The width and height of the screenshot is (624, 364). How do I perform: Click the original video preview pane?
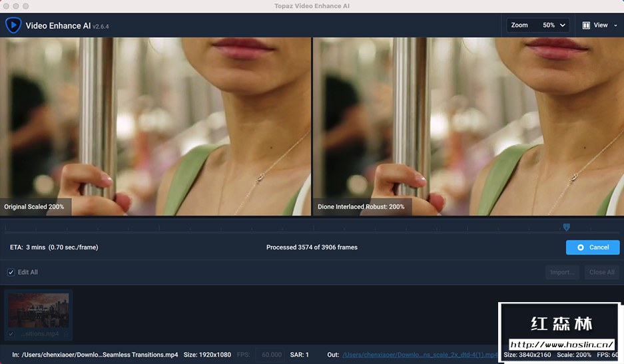(x=155, y=126)
